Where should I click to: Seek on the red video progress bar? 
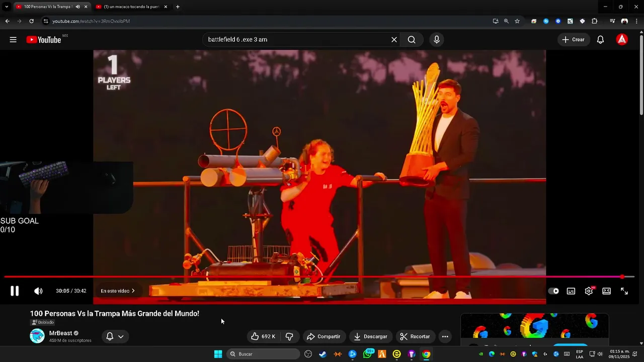click(319, 277)
